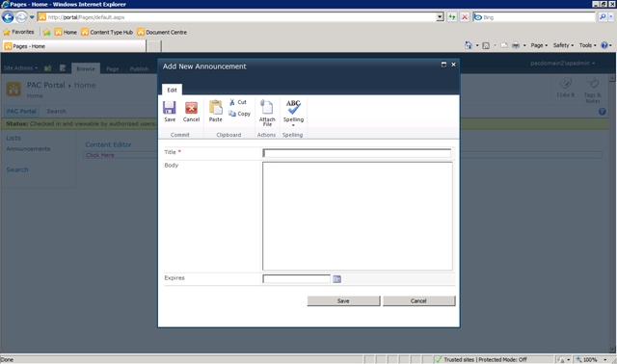This screenshot has width=617, height=364.
Task: Stop loading with the red X icon
Action: (x=465, y=17)
